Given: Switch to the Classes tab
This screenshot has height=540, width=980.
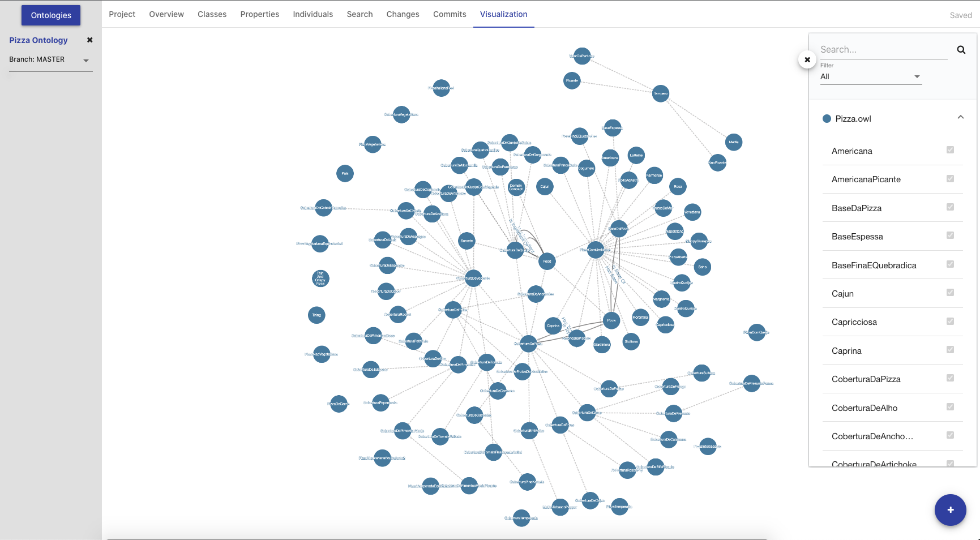Looking at the screenshot, I should pyautogui.click(x=212, y=14).
